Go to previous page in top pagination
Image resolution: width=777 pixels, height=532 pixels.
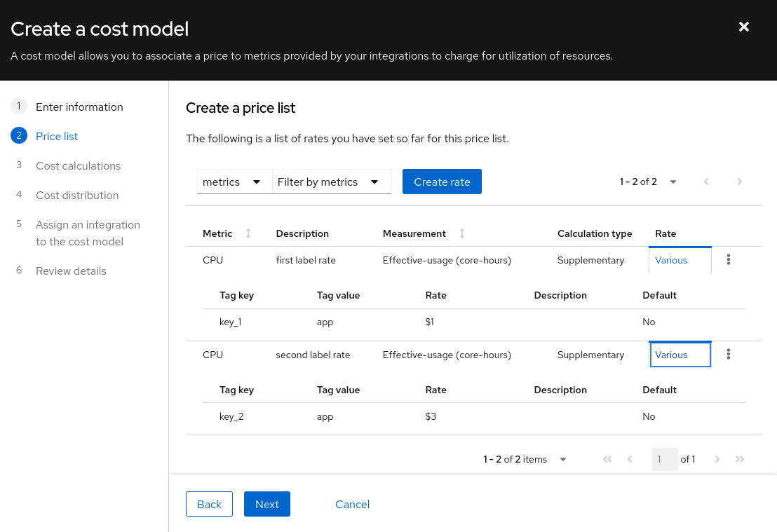click(706, 182)
